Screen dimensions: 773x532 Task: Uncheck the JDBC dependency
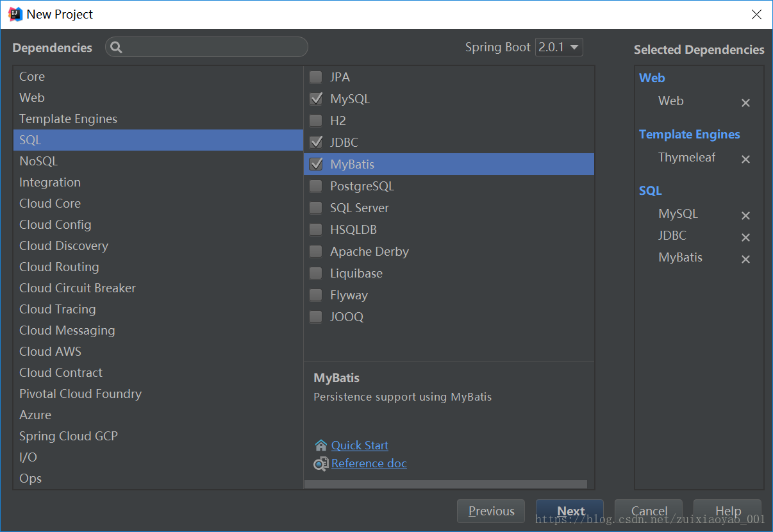click(x=316, y=142)
